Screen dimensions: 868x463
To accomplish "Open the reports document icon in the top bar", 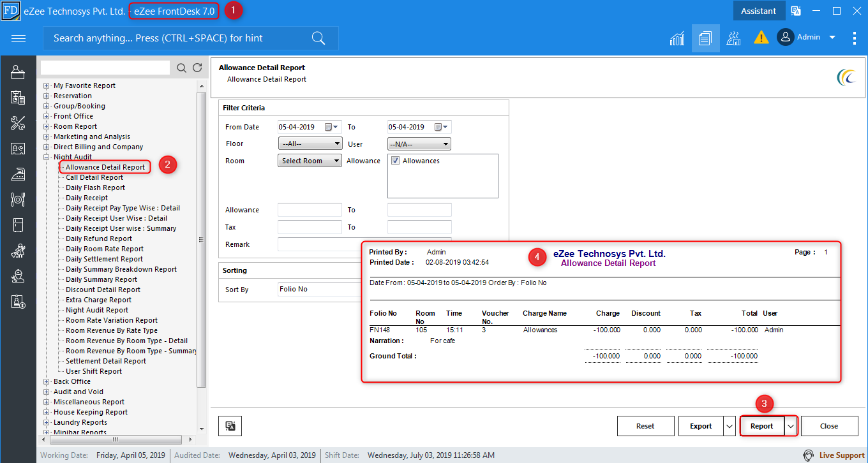I will [705, 38].
